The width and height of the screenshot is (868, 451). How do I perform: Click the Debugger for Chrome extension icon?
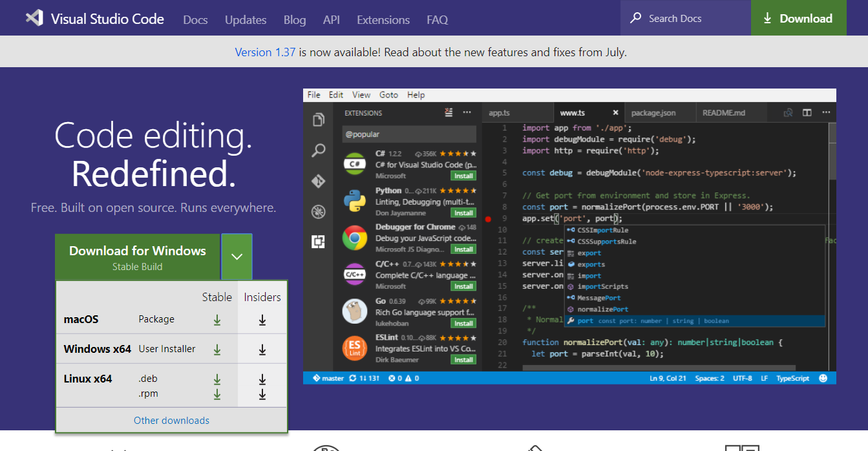pyautogui.click(x=355, y=238)
